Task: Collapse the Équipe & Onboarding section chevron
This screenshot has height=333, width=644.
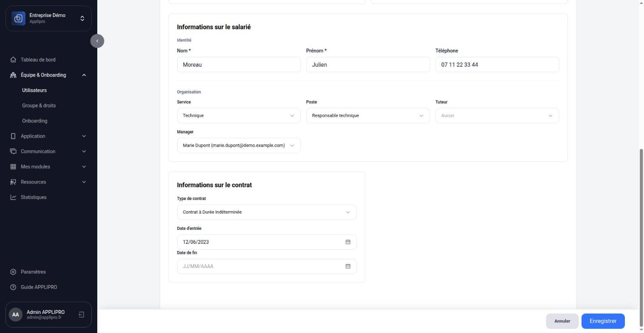Action: click(x=84, y=75)
